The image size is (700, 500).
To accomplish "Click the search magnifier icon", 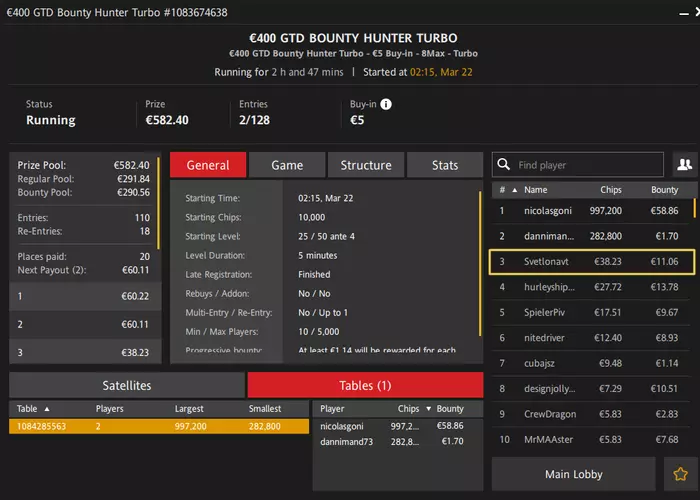I will click(504, 164).
